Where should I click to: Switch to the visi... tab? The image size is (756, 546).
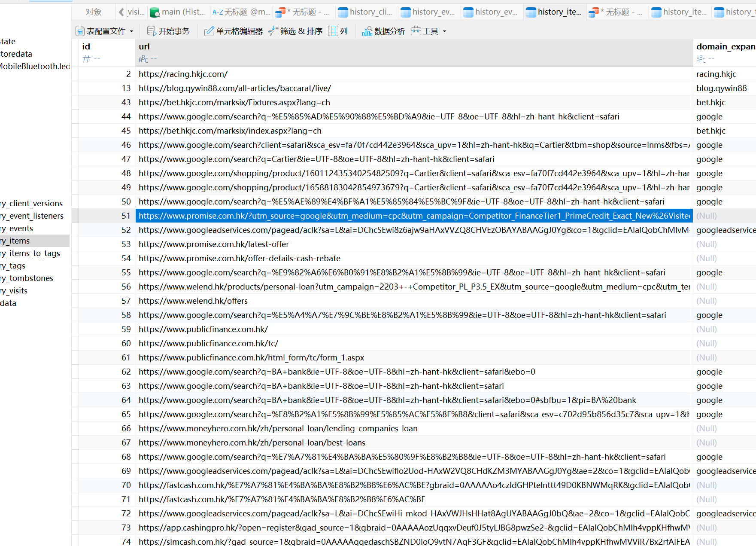click(x=136, y=12)
